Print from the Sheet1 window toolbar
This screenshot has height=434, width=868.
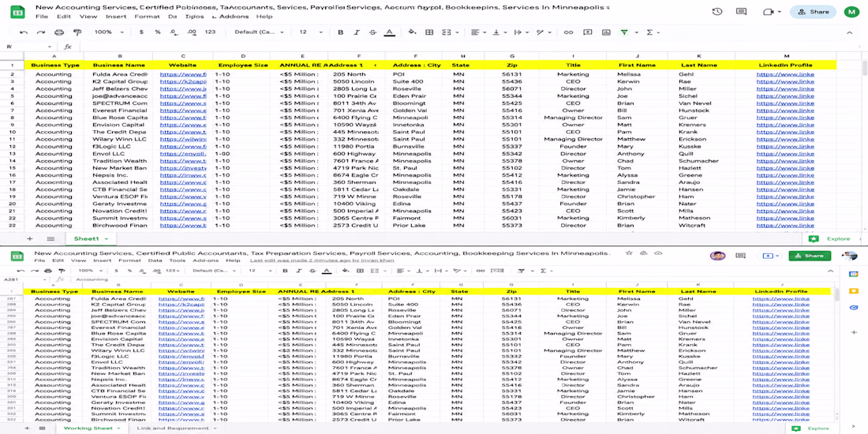(59, 32)
